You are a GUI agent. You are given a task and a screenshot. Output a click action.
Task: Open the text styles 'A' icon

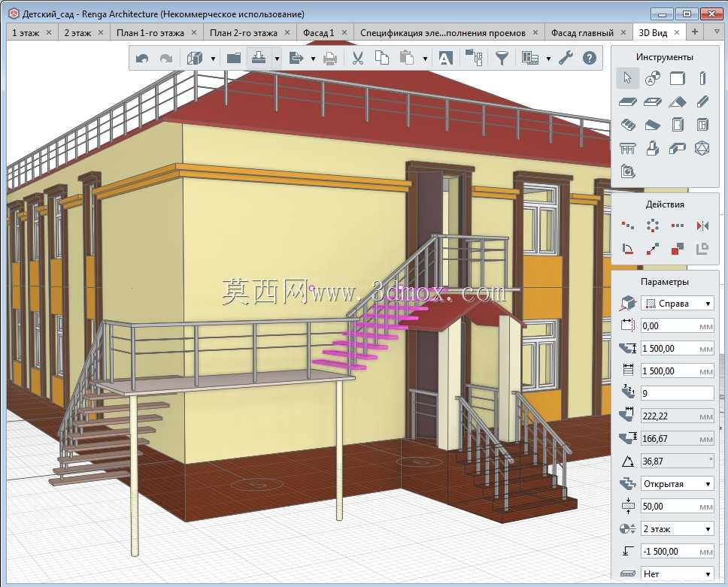point(445,59)
